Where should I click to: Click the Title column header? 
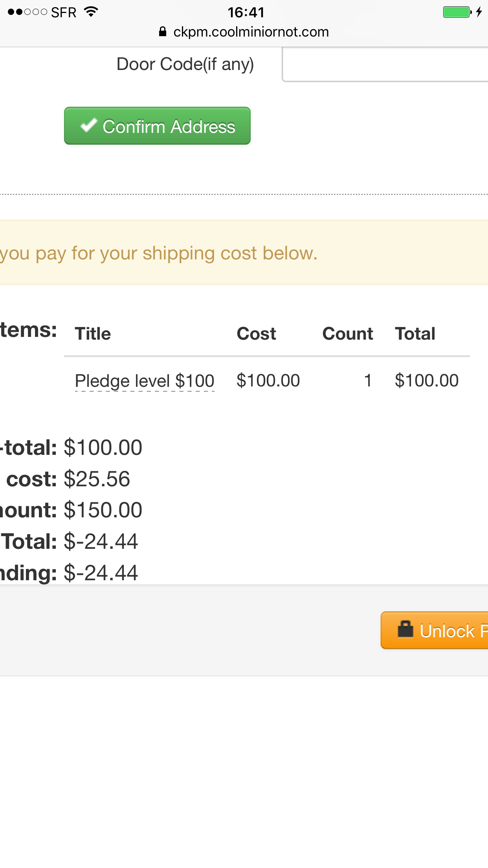pos(93,334)
